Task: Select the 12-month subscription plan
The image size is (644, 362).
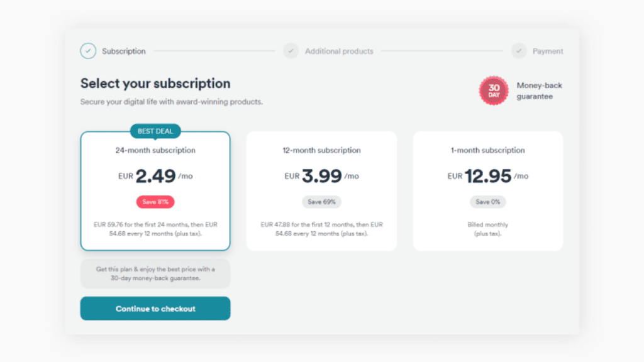Action: tap(321, 190)
